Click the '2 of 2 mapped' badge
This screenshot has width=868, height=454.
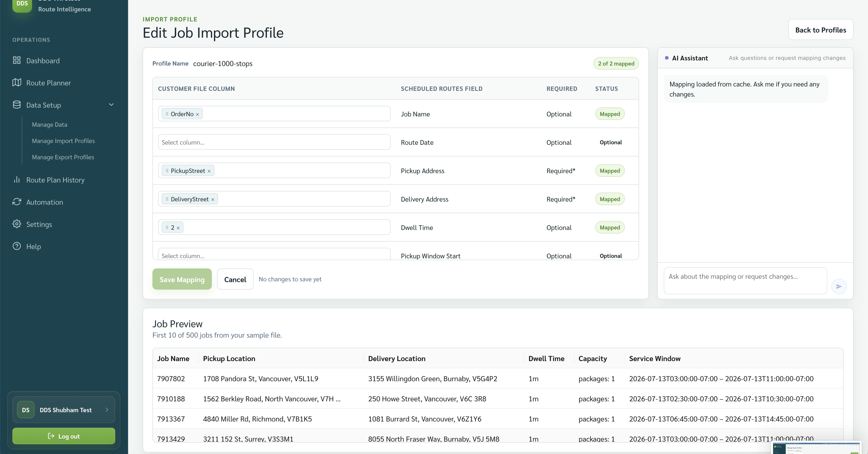tap(616, 63)
